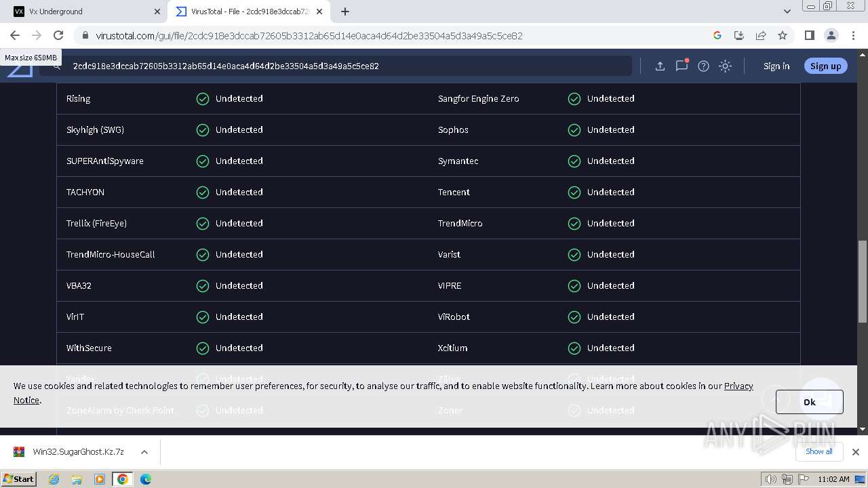
Task: Open a new browser tab
Action: tap(345, 12)
